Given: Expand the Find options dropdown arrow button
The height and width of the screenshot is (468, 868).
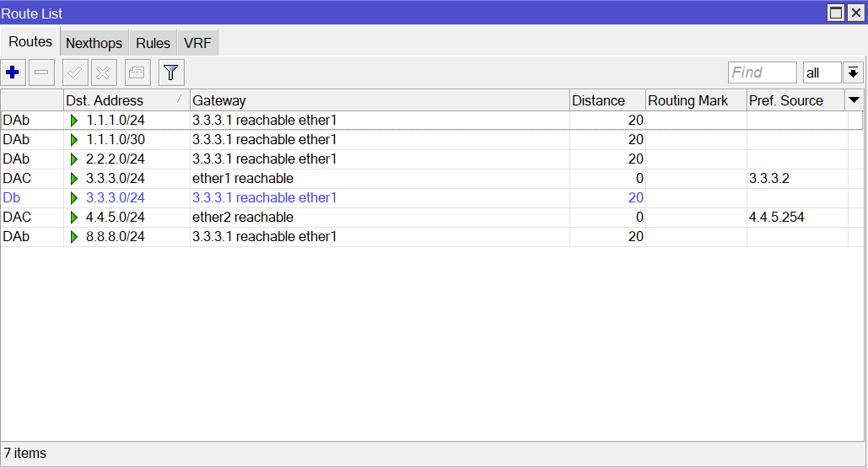Looking at the screenshot, I should pyautogui.click(x=854, y=73).
